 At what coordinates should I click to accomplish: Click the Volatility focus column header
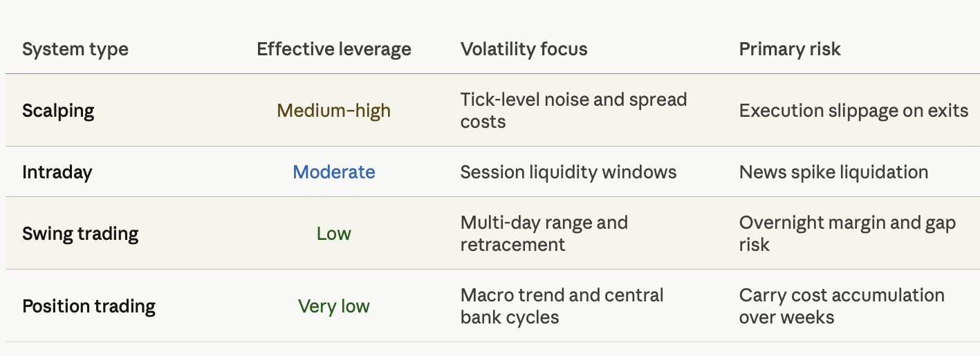click(524, 49)
